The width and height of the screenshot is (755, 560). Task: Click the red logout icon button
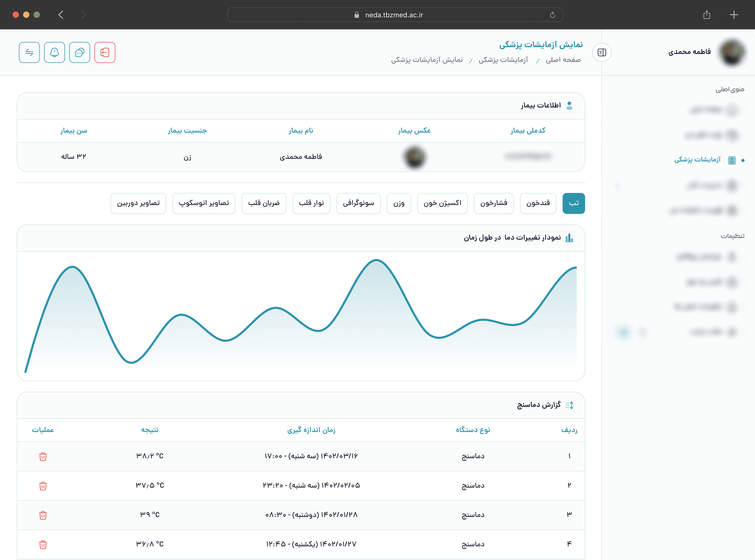(105, 52)
